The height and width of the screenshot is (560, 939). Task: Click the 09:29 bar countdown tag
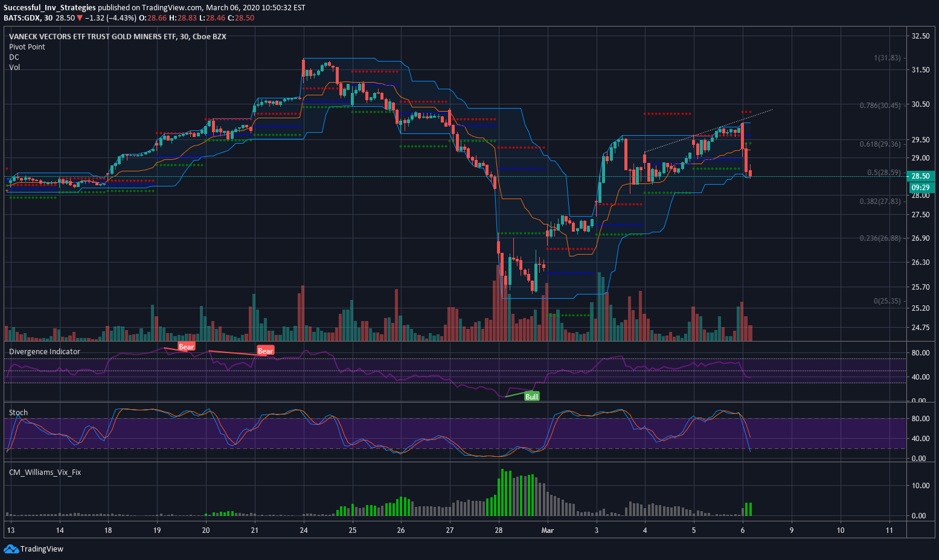pyautogui.click(x=921, y=188)
